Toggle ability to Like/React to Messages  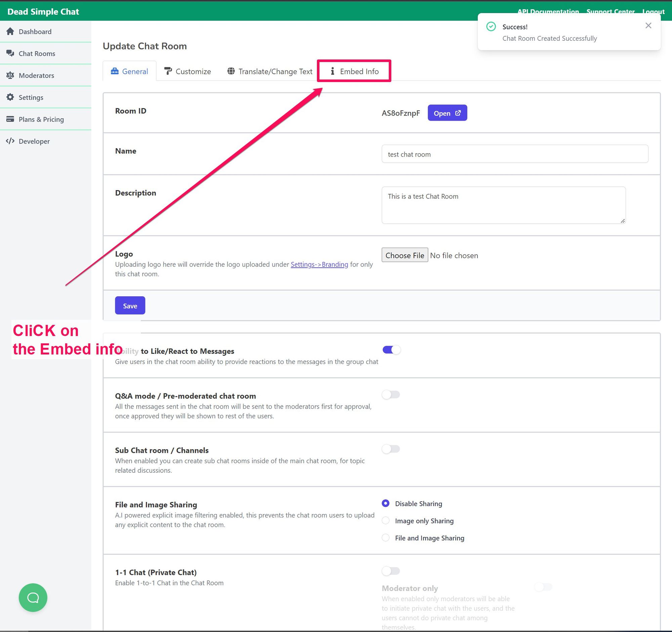tap(391, 350)
